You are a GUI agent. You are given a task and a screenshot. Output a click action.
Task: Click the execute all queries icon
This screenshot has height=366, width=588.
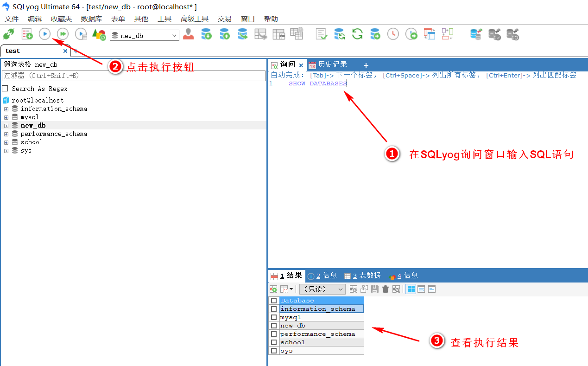pyautogui.click(x=63, y=34)
